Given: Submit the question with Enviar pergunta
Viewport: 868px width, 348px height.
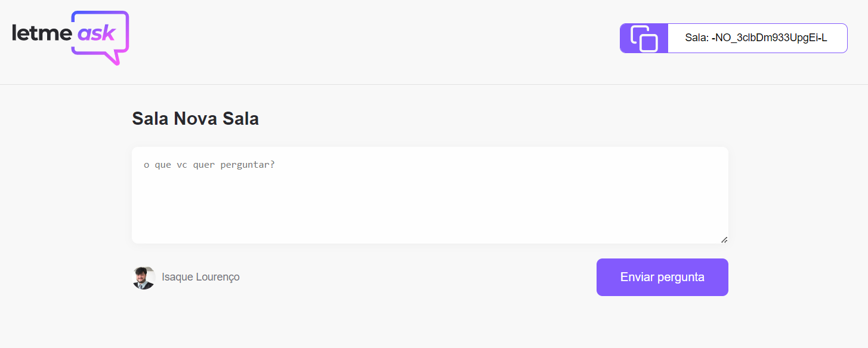Looking at the screenshot, I should 662,277.
